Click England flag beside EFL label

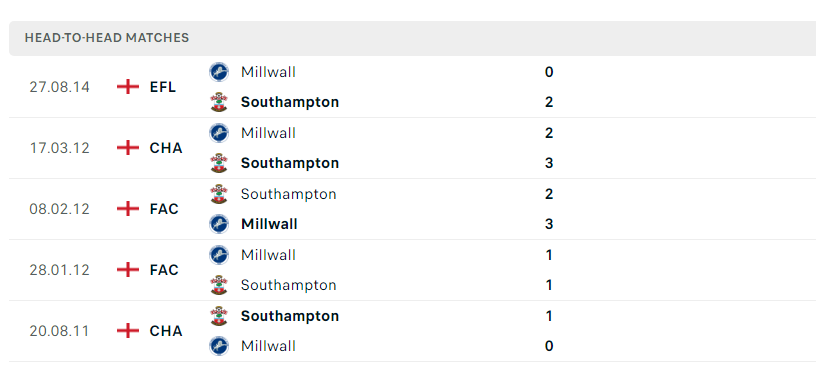(x=128, y=87)
